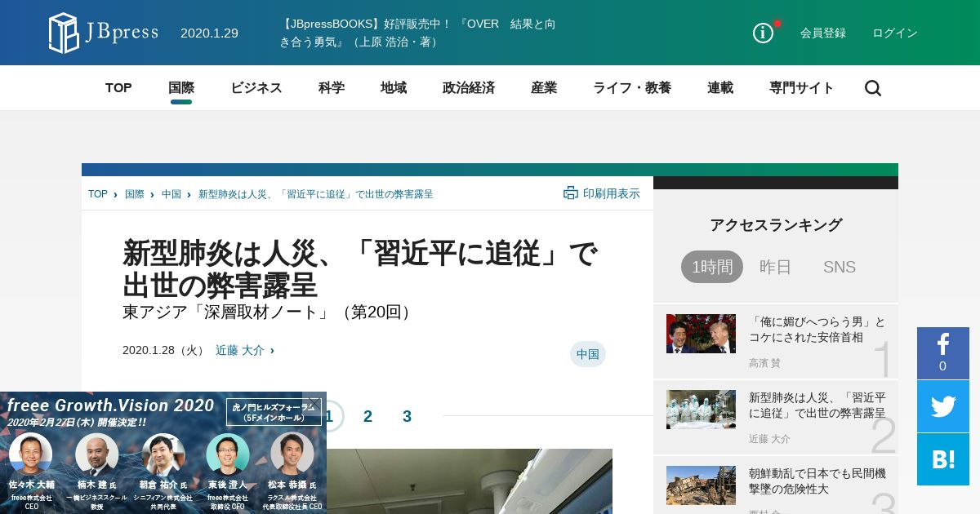Select 専門サイト navigation menu

click(802, 88)
